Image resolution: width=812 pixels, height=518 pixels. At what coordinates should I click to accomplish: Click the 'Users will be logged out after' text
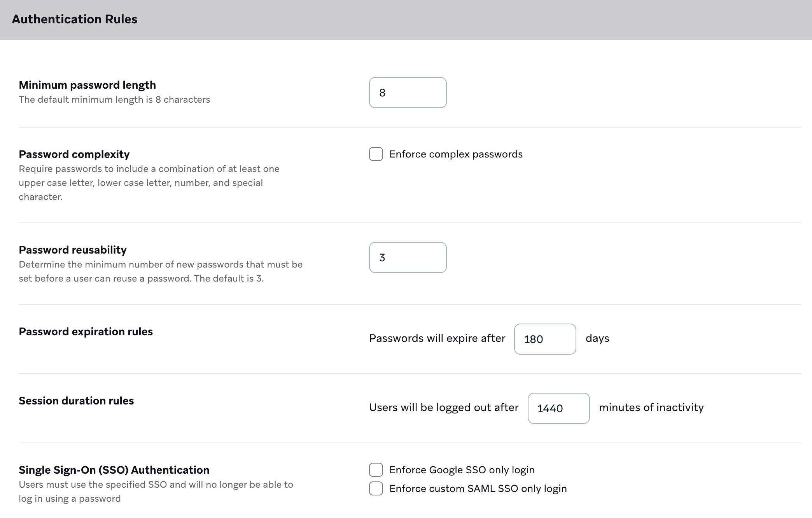pos(444,408)
